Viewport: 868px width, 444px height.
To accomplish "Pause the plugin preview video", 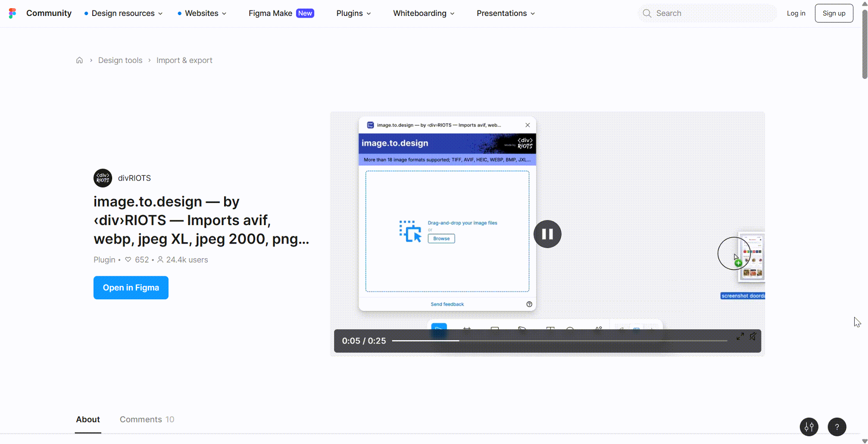I will [547, 234].
